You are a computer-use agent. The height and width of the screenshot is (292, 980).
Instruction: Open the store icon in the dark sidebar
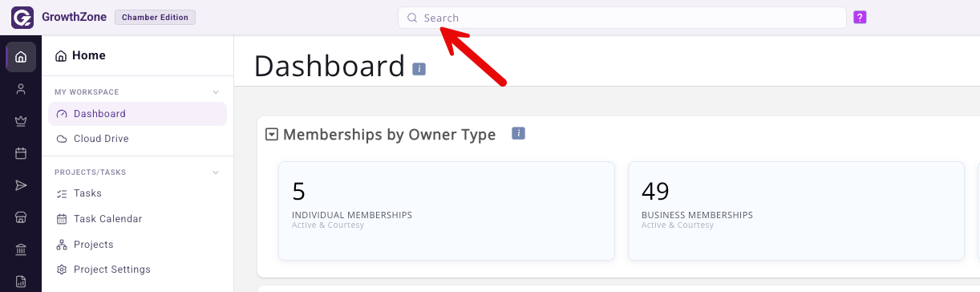[21, 217]
